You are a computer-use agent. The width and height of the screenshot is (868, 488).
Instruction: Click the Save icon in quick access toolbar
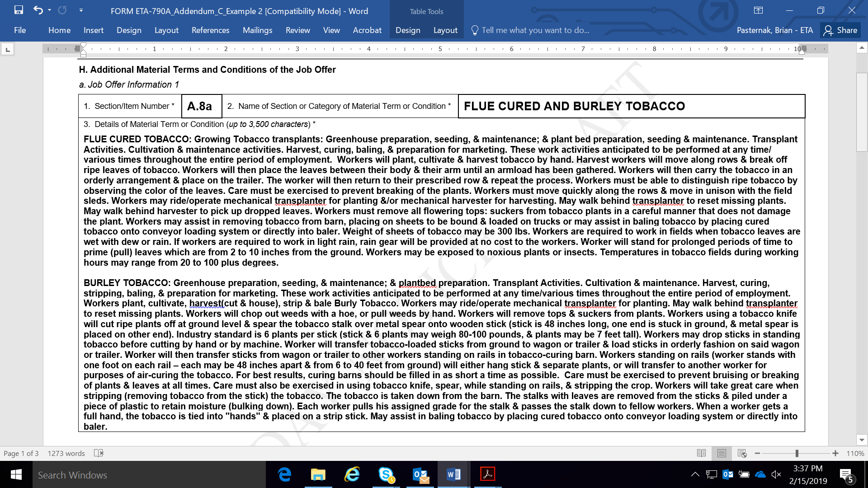coord(19,10)
